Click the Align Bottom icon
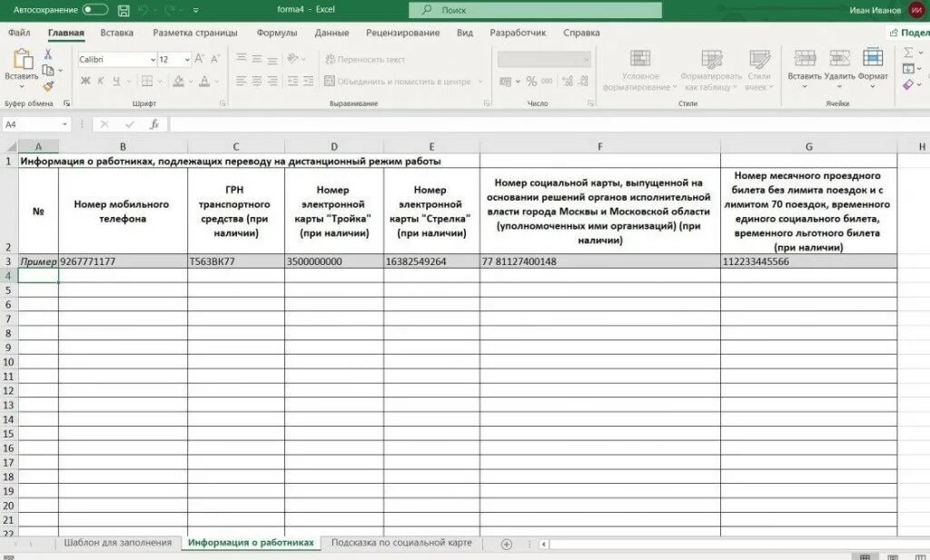The image size is (930, 560). pyautogui.click(x=272, y=59)
